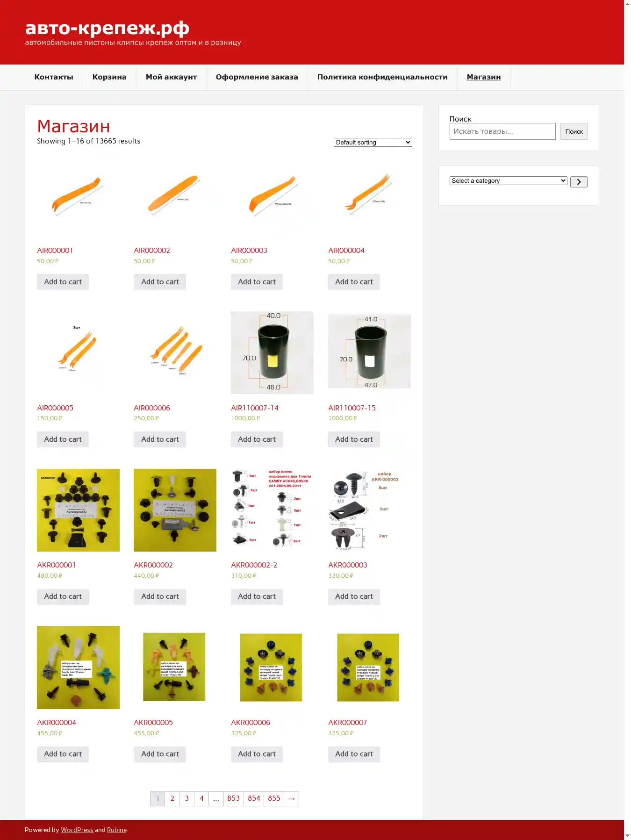Follow the WordPress footer link
The image size is (631, 840).
[77, 830]
